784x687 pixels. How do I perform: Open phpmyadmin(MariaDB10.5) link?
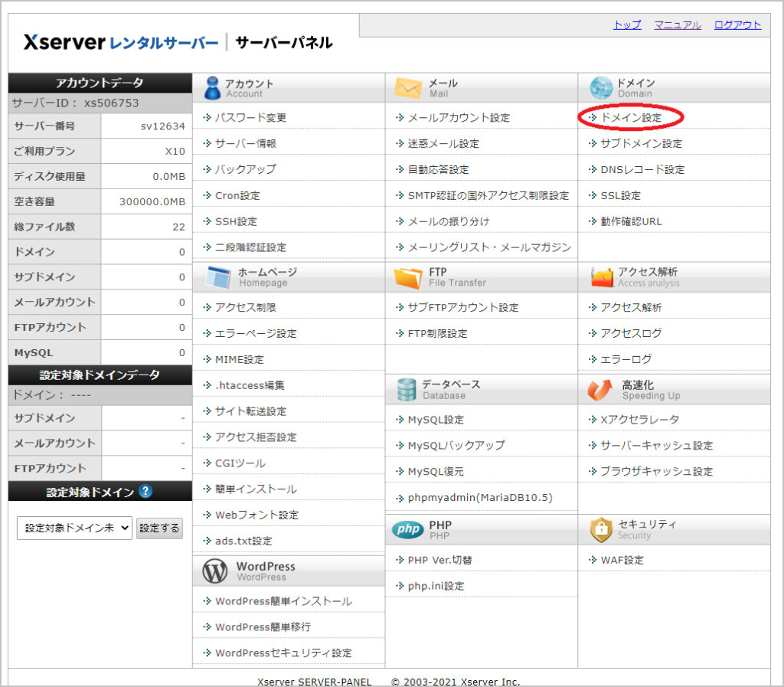[480, 498]
